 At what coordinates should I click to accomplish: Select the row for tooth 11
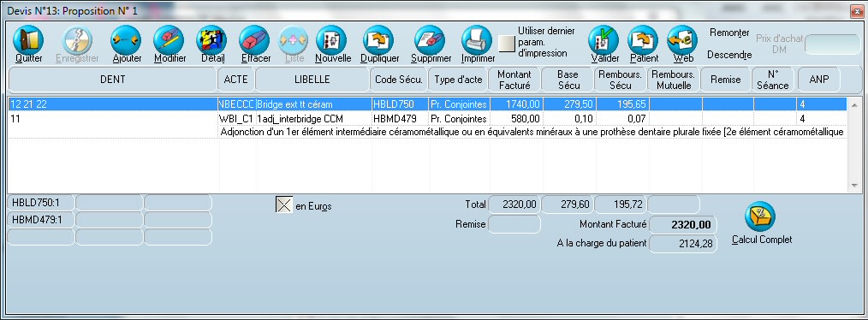coord(427,118)
